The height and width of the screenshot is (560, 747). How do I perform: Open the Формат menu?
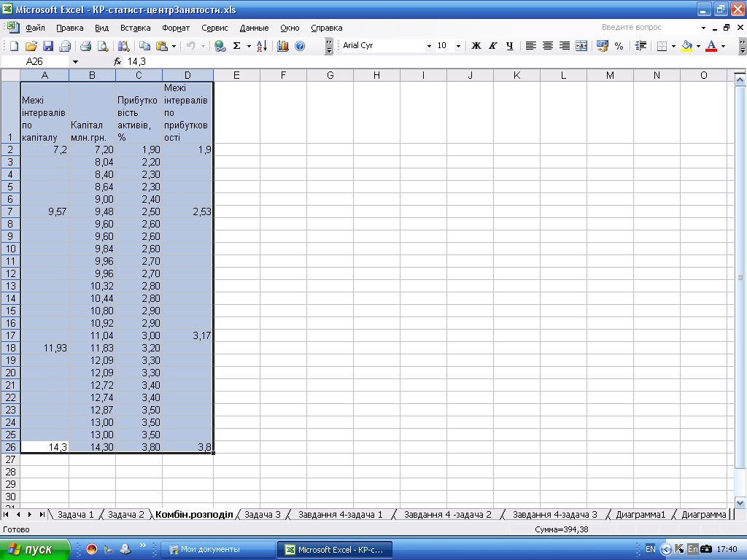pyautogui.click(x=176, y=28)
